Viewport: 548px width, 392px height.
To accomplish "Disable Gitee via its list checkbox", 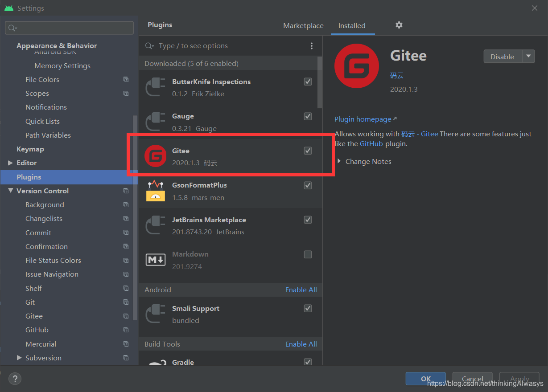I will pyautogui.click(x=308, y=151).
